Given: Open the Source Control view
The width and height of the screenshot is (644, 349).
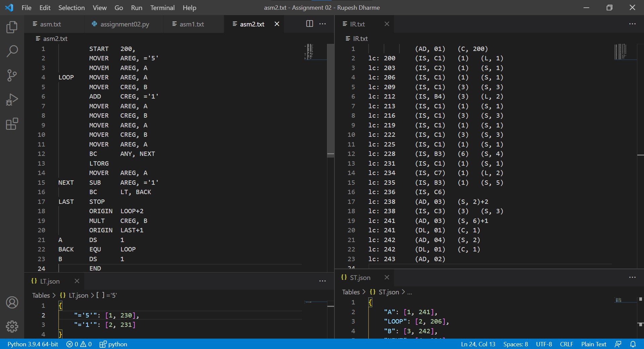Looking at the screenshot, I should pyautogui.click(x=12, y=75).
